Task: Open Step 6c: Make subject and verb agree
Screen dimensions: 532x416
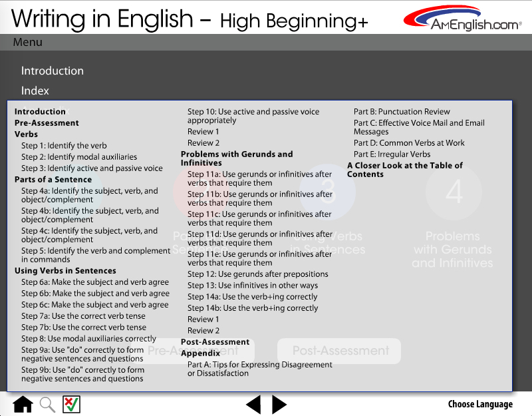Action: [x=95, y=305]
